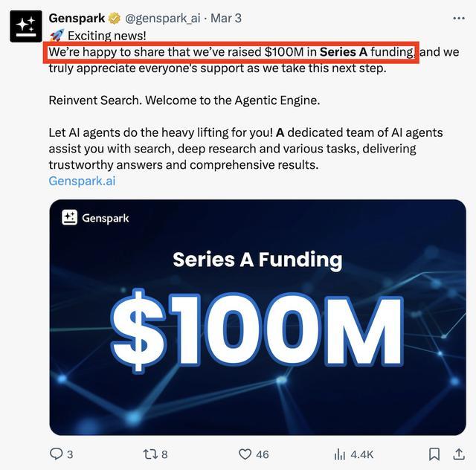Image resolution: width=476 pixels, height=470 pixels.
Task: Click the Genspark display name
Action: (x=77, y=17)
